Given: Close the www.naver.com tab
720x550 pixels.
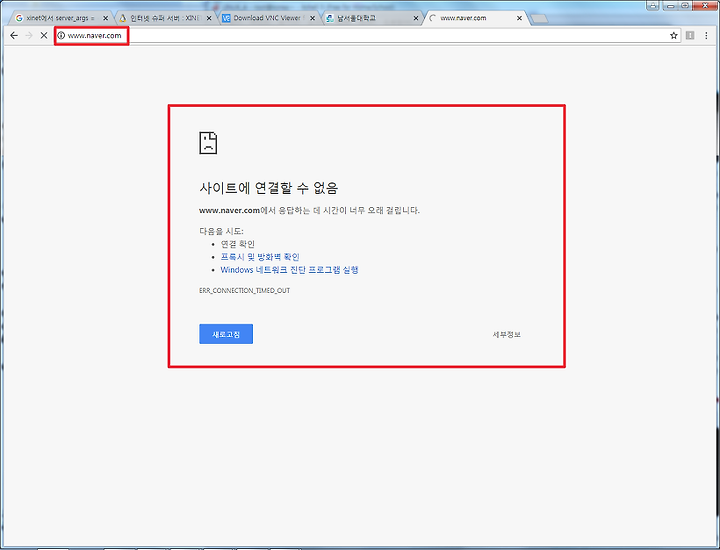Looking at the screenshot, I should point(519,18).
